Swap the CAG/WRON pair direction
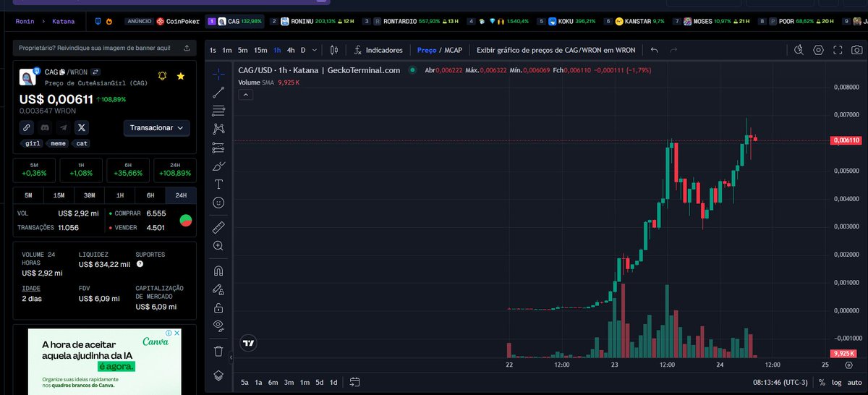Viewport: 868px width, 395px height. pyautogui.click(x=95, y=72)
